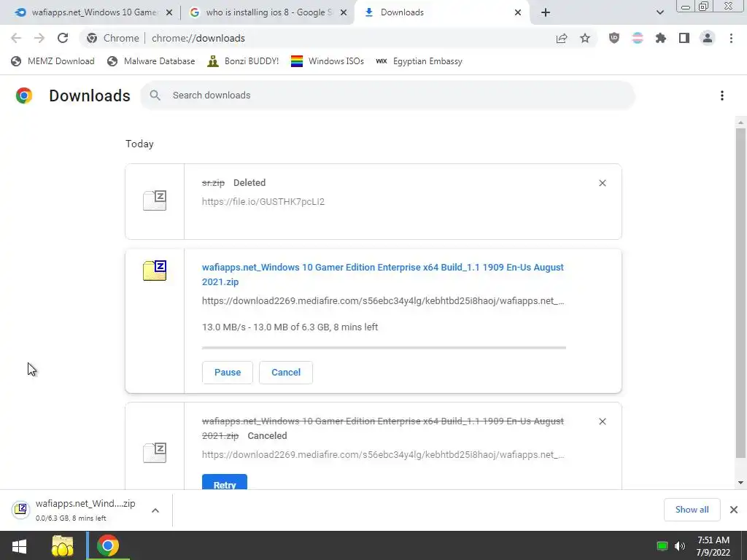This screenshot has width=747, height=560.
Task: Open MEMZ Download bookmark
Action: (53, 61)
